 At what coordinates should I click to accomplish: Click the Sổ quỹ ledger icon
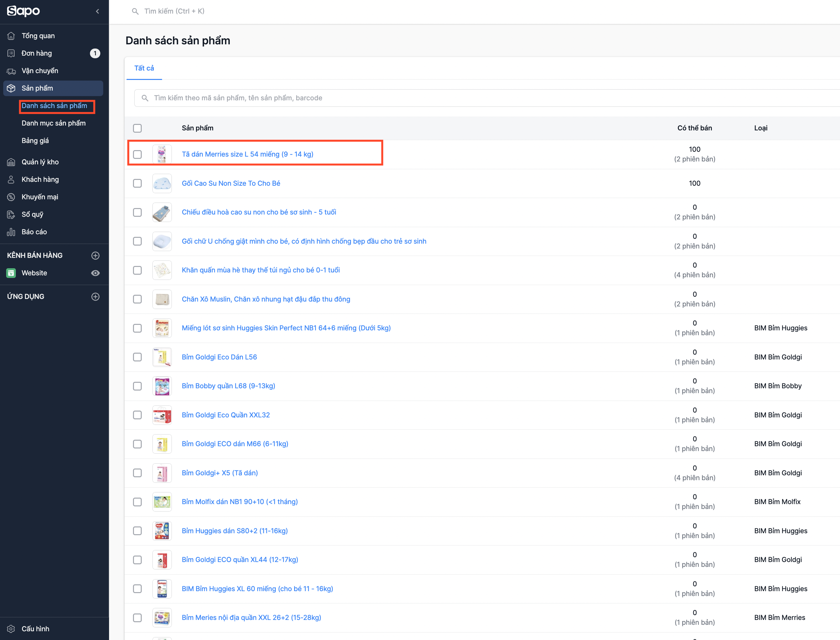(11, 215)
